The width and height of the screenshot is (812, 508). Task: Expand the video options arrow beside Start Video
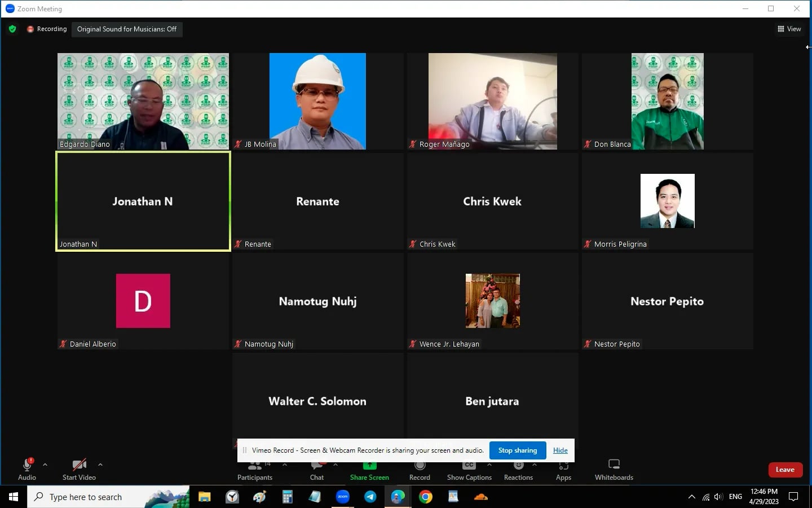(100, 465)
